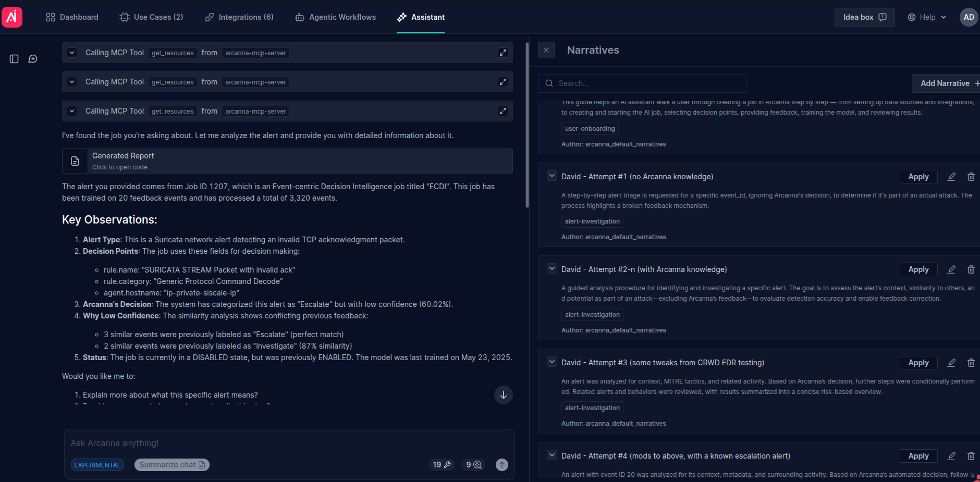Jump to bottom of chat arrow
980x482 pixels.
(x=504, y=395)
